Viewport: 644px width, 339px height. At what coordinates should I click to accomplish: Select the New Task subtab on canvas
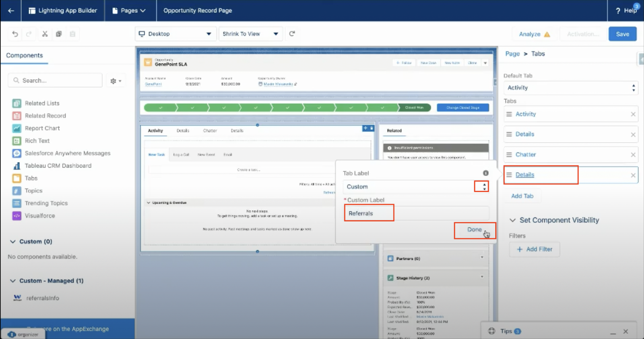pyautogui.click(x=157, y=154)
